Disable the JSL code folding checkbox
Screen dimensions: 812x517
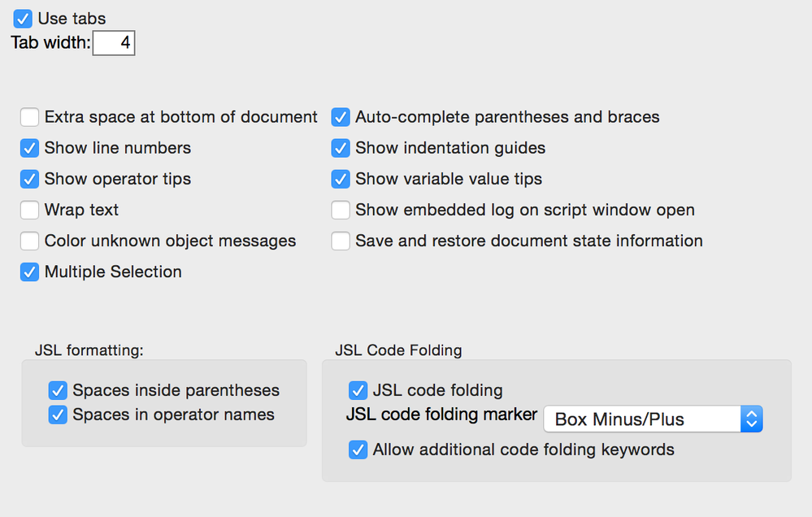point(358,390)
